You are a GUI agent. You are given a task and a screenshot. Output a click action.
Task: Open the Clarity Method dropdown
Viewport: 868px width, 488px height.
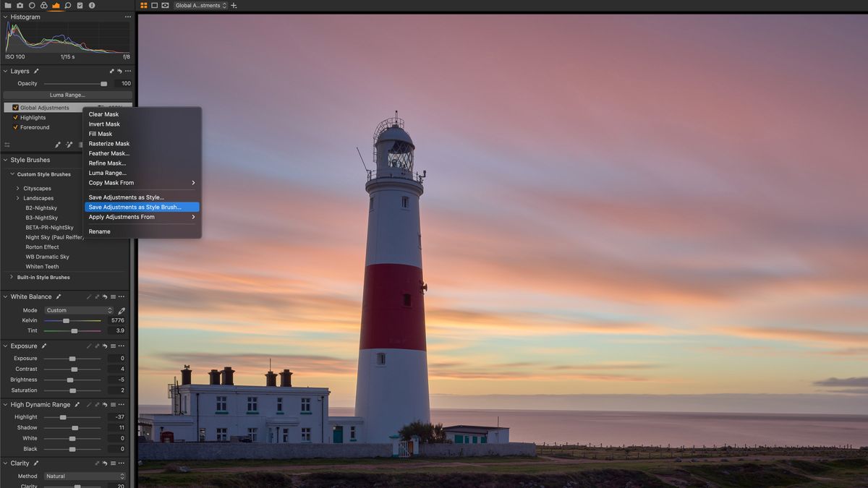[85, 476]
